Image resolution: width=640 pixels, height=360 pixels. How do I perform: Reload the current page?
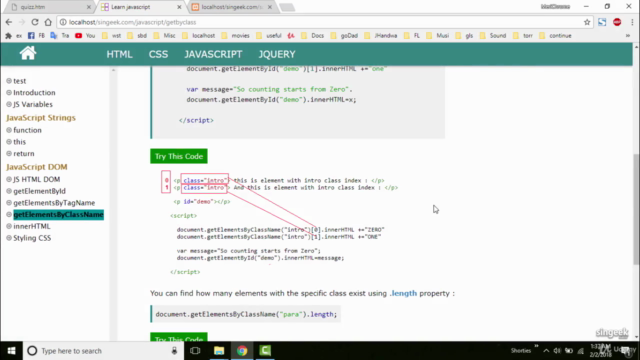[x=35, y=22]
